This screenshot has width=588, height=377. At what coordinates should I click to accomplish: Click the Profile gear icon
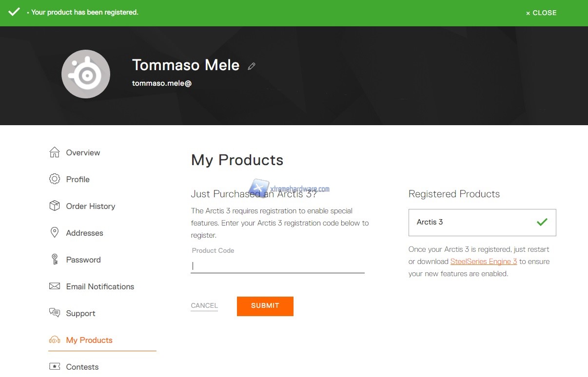pyautogui.click(x=55, y=179)
